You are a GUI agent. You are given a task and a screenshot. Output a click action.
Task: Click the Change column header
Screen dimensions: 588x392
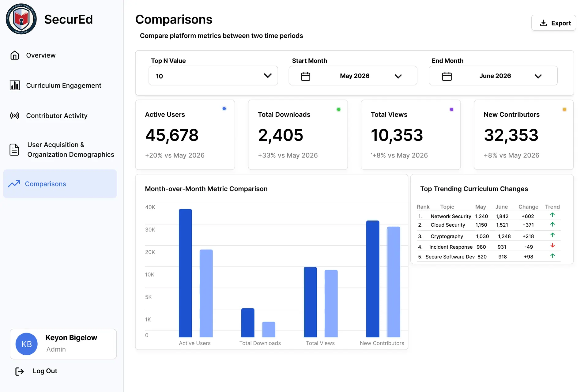pos(528,207)
